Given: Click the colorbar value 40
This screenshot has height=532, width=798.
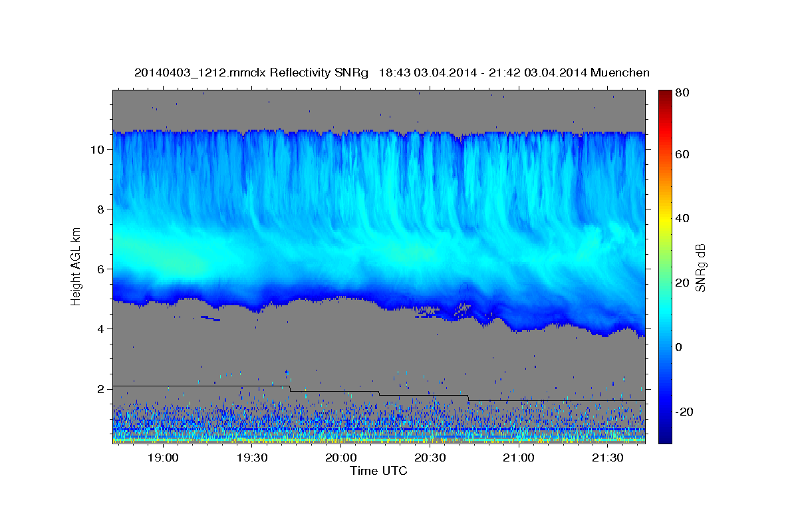Looking at the screenshot, I should pyautogui.click(x=682, y=218).
